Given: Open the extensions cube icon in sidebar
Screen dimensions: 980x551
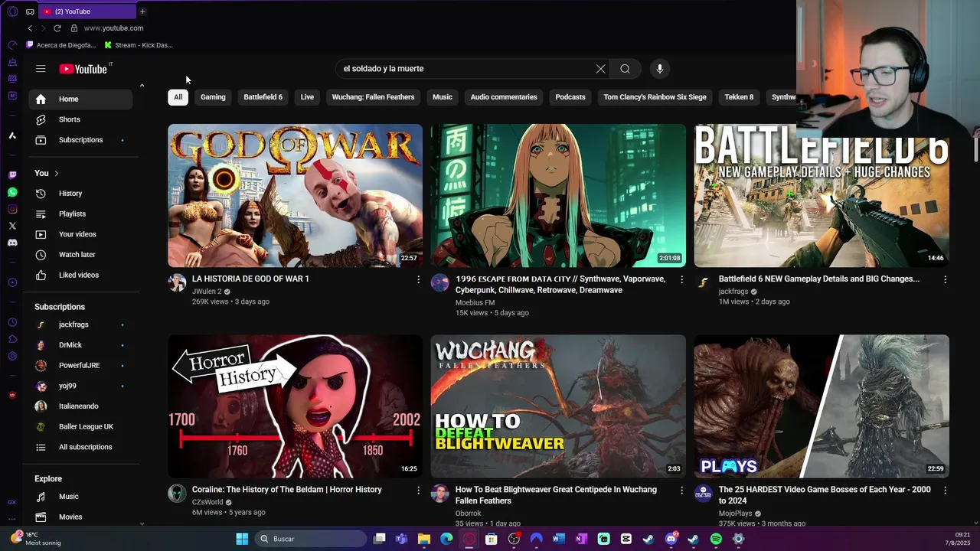Looking at the screenshot, I should 12,339.
